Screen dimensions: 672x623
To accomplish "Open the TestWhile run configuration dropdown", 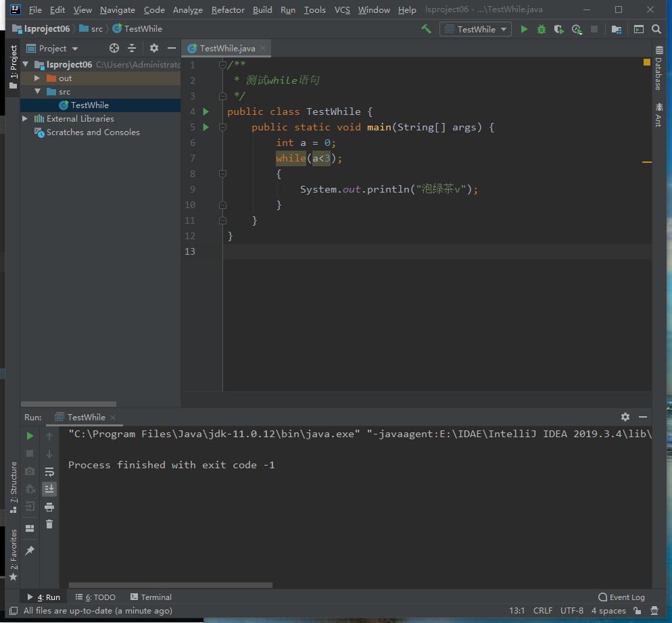I will pos(475,29).
